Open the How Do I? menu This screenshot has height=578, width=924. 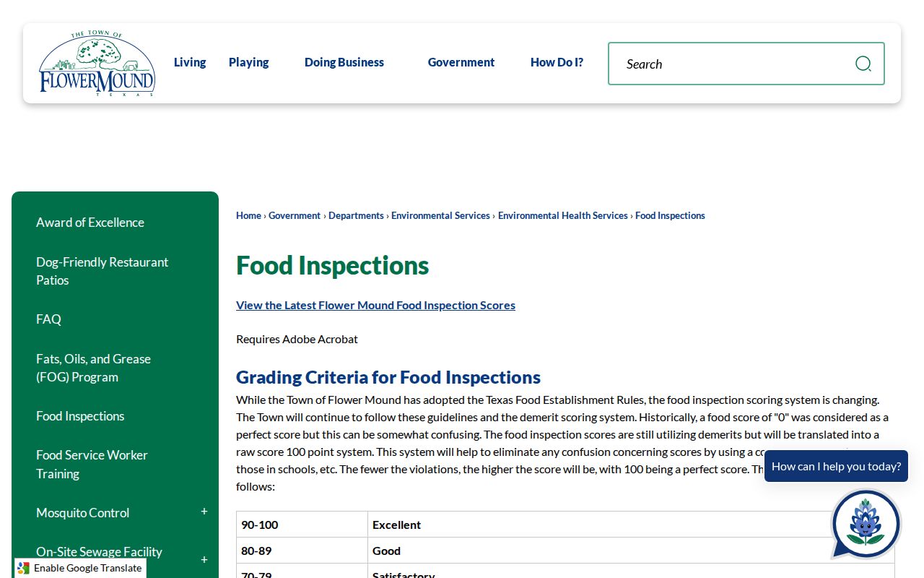click(557, 62)
